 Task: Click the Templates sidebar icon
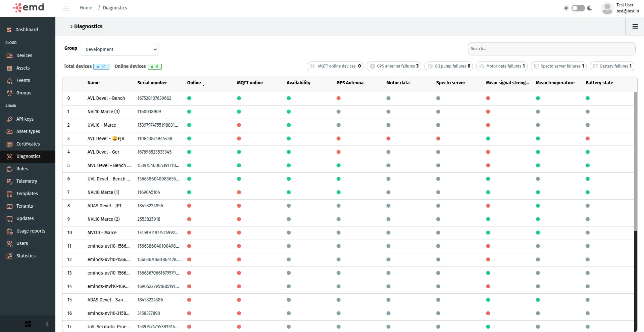tap(9, 194)
